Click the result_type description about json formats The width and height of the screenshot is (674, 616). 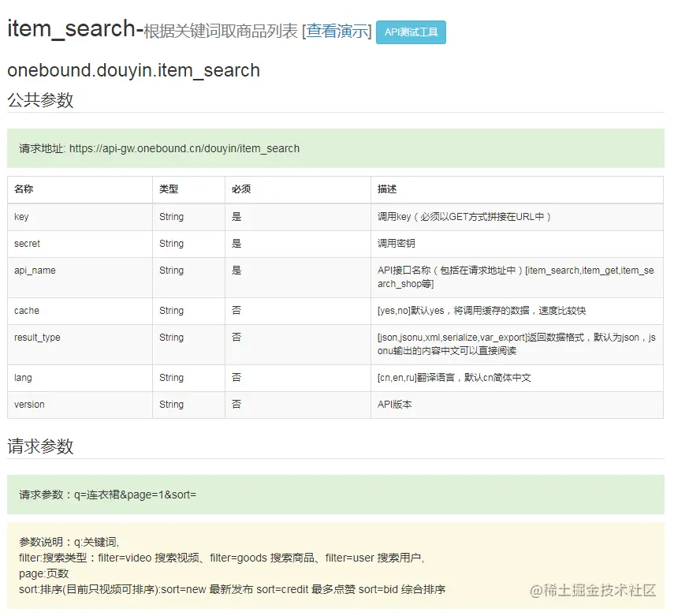516,344
